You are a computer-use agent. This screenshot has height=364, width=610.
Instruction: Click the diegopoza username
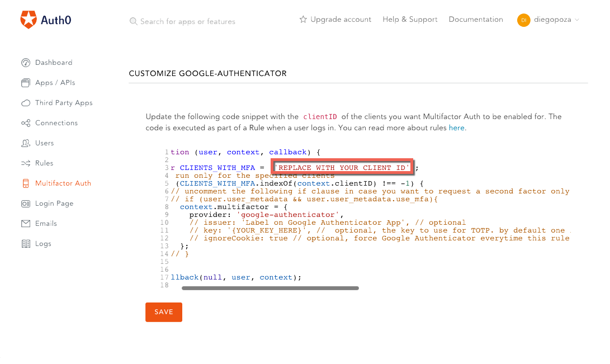552,20
